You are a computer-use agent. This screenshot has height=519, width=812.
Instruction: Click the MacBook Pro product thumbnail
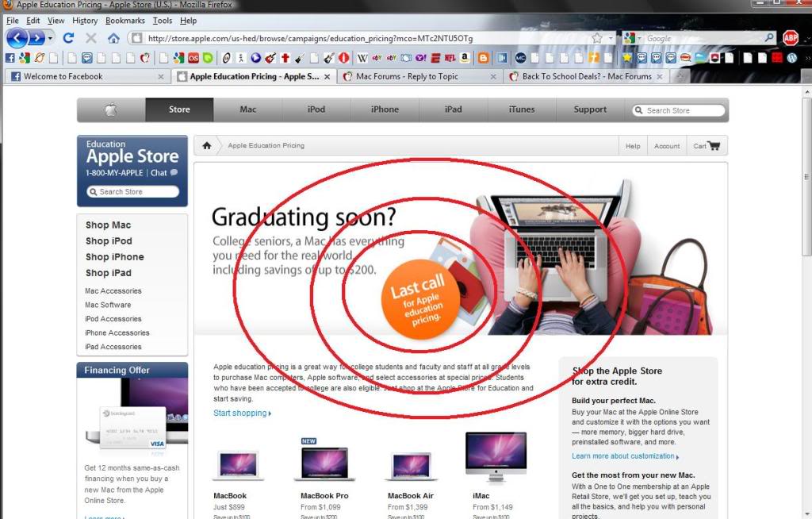324,463
